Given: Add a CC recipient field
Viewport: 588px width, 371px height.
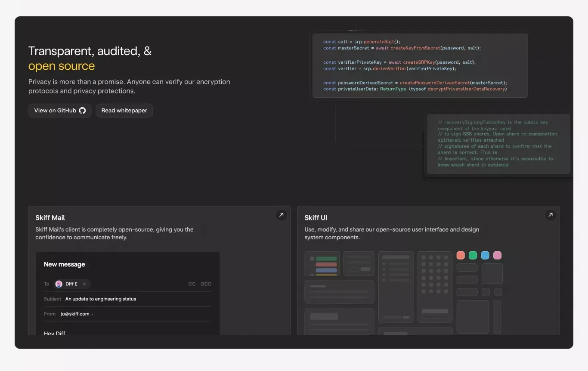Looking at the screenshot, I should coord(192,284).
